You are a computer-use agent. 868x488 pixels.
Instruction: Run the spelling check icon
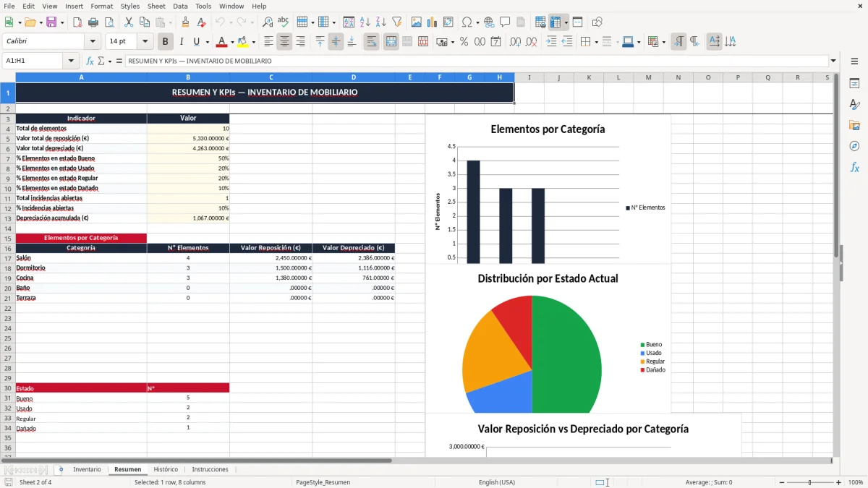coord(284,22)
